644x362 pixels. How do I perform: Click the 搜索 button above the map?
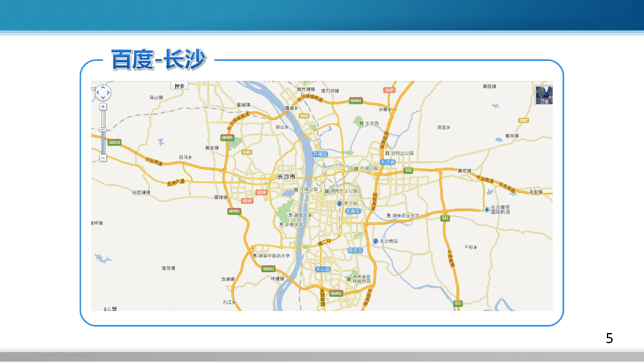[x=179, y=85]
